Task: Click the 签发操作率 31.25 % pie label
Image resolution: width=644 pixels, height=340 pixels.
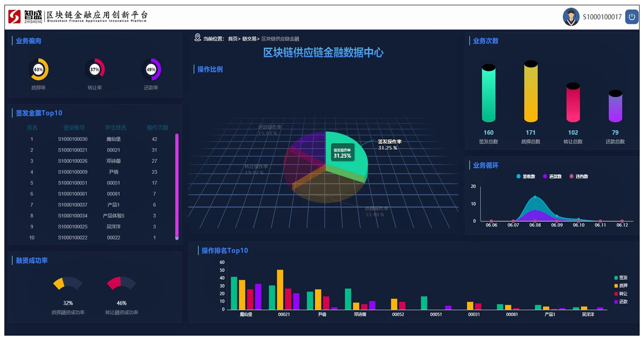Action: pos(390,145)
